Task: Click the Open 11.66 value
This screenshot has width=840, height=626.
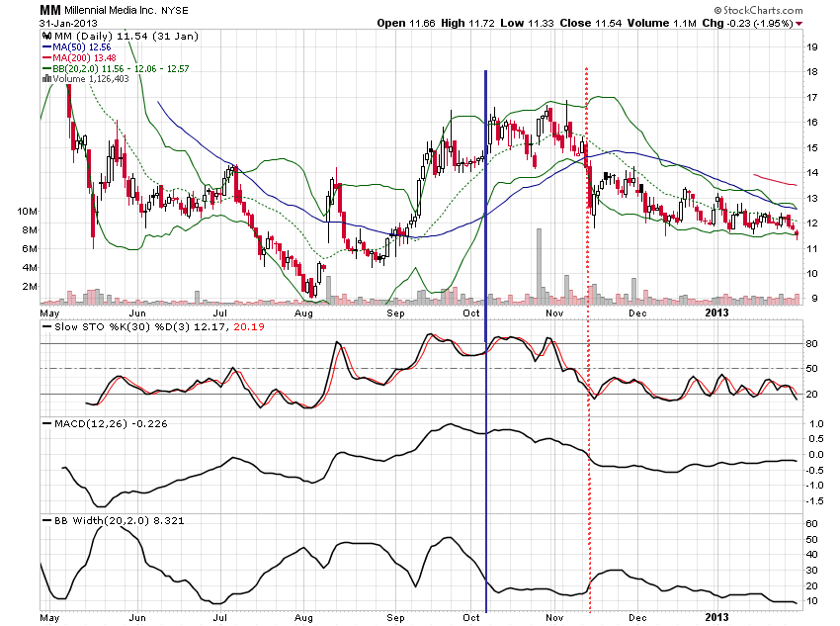Action: (405, 23)
